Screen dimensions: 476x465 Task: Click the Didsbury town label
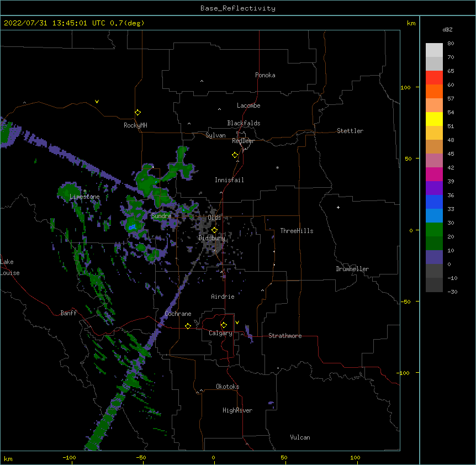point(211,238)
